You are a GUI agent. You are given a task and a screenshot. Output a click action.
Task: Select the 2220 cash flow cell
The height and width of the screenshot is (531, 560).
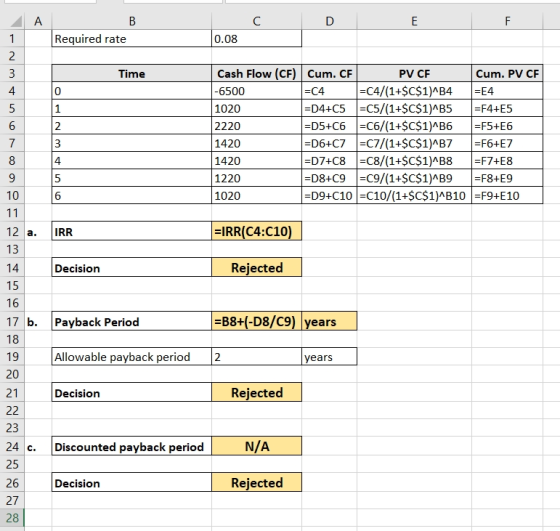click(x=256, y=126)
